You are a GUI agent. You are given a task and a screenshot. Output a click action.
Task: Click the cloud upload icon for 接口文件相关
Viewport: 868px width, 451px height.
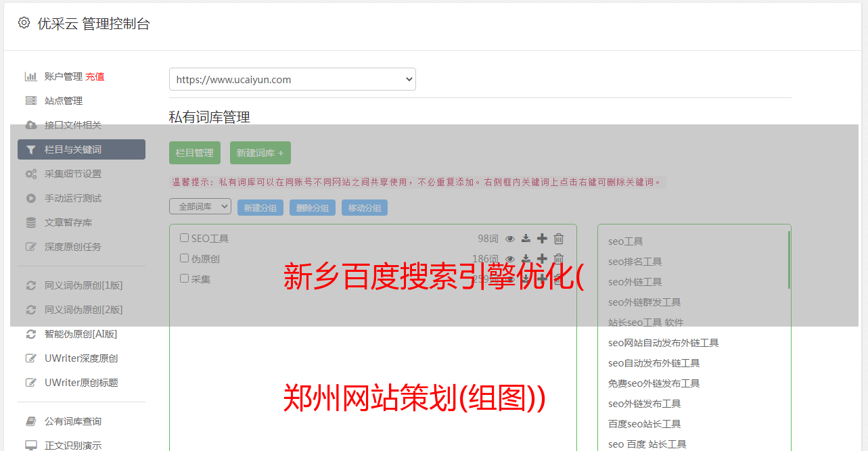point(31,125)
